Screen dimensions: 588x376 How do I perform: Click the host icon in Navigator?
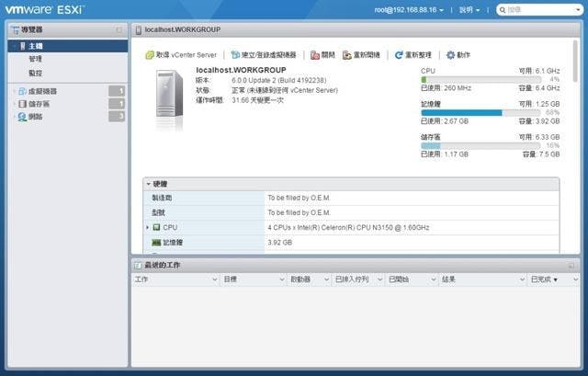pyautogui.click(x=22, y=46)
